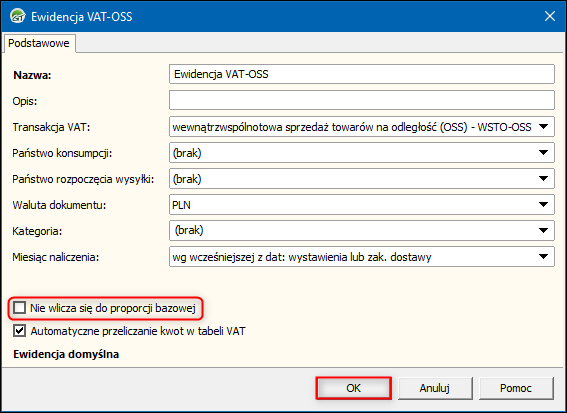
Task: Click the Miesiąc naliczenia selected value text
Action: click(x=302, y=257)
